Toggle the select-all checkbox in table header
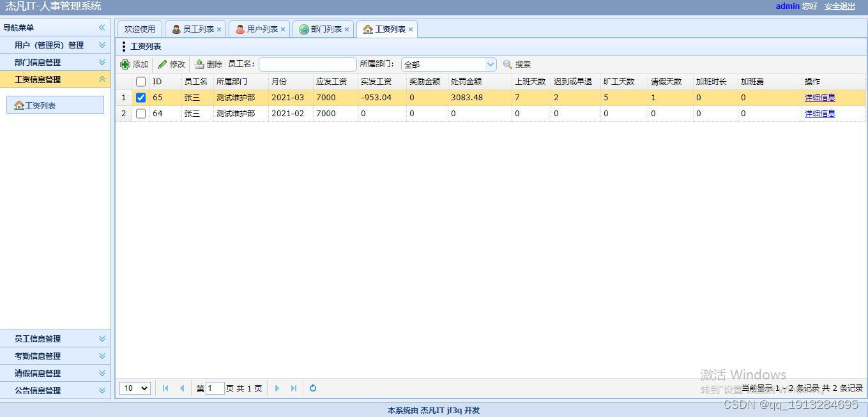The width and height of the screenshot is (868, 417). 141,82
